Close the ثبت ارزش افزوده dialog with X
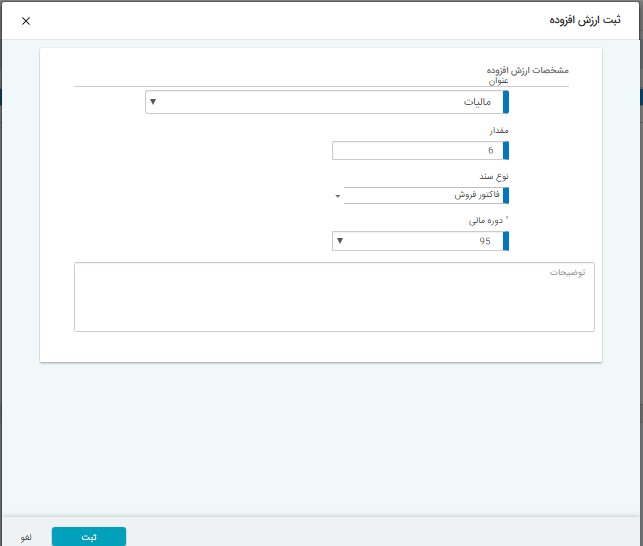The image size is (643, 546). click(x=26, y=21)
